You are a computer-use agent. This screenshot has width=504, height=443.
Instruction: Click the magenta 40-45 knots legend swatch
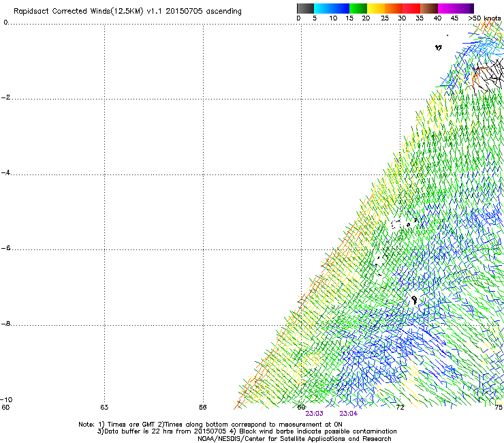pyautogui.click(x=447, y=8)
